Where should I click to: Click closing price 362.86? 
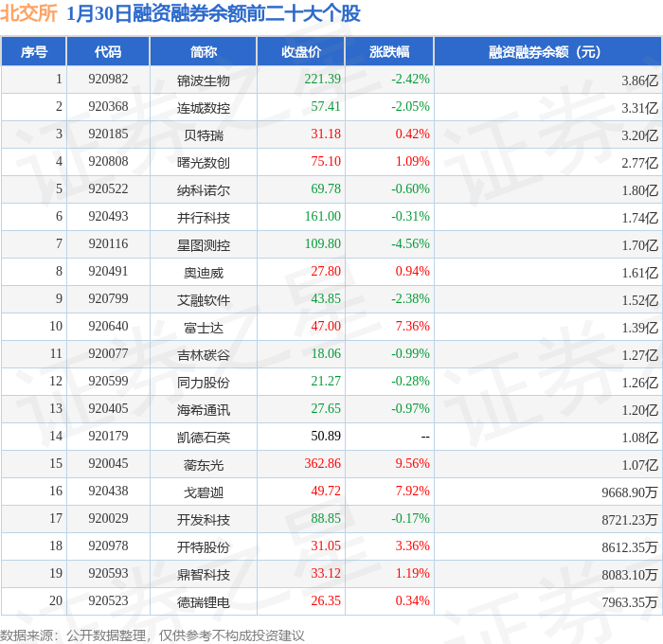pos(322,464)
